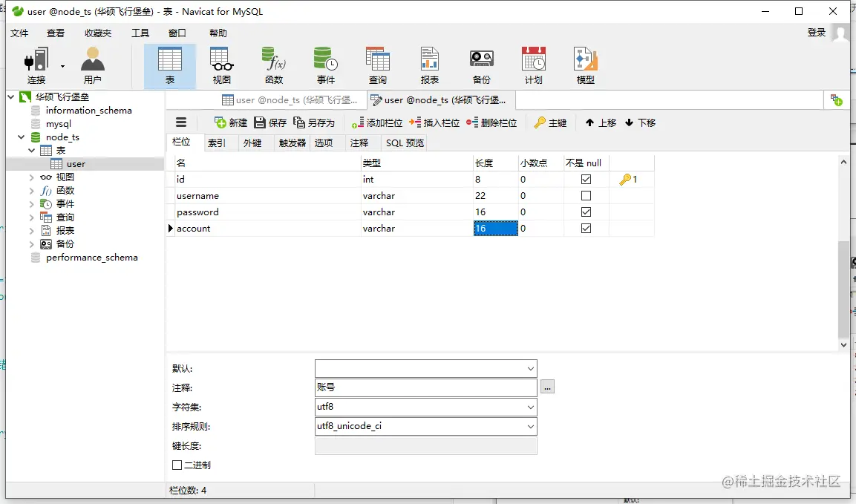Enable the 二进制 (binary) checkbox
This screenshot has width=856, height=504.
(x=177, y=465)
